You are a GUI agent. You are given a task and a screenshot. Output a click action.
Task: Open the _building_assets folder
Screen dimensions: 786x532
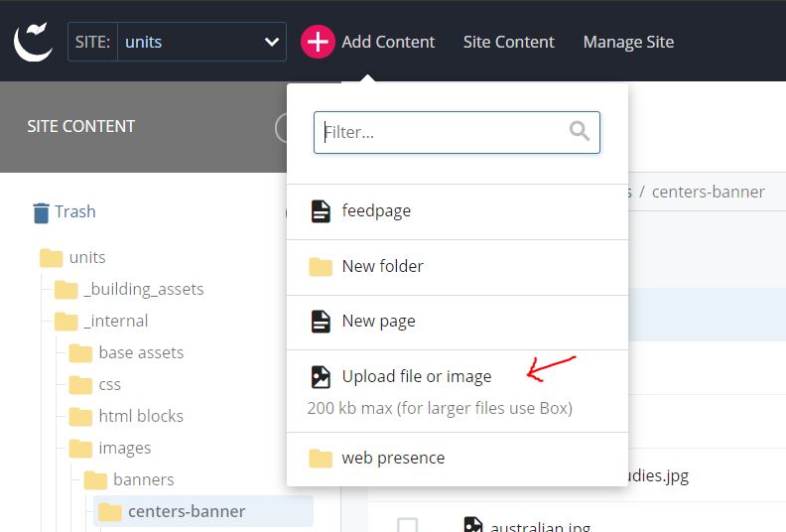(x=143, y=289)
